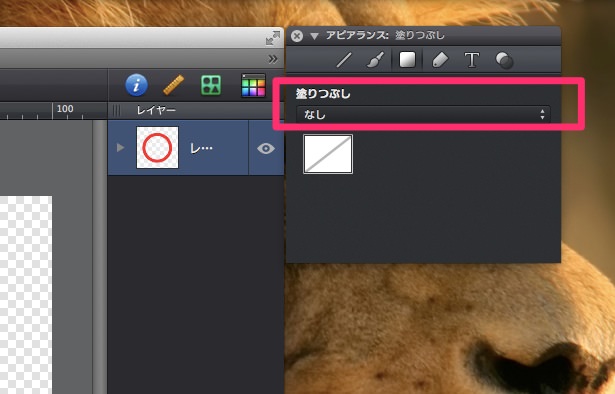This screenshot has height=394, width=615.
Task: Open the blue Info inspector icon
Action: tap(136, 85)
